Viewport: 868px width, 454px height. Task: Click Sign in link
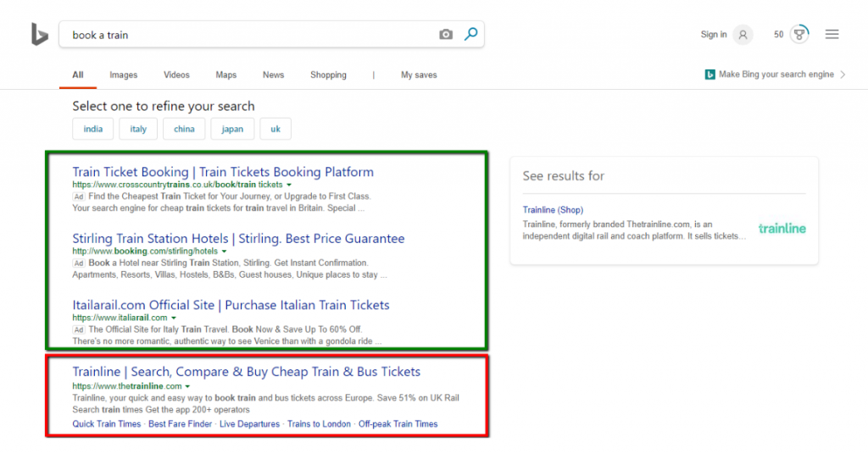[x=714, y=34]
